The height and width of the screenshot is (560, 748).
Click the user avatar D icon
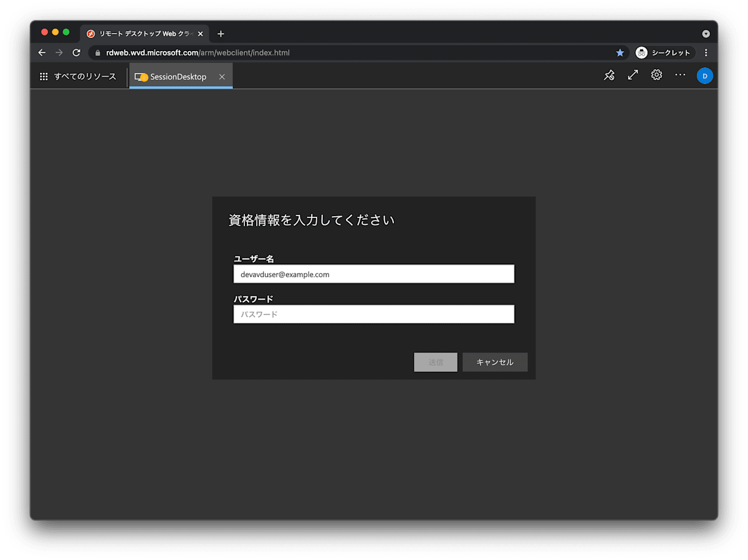[705, 76]
